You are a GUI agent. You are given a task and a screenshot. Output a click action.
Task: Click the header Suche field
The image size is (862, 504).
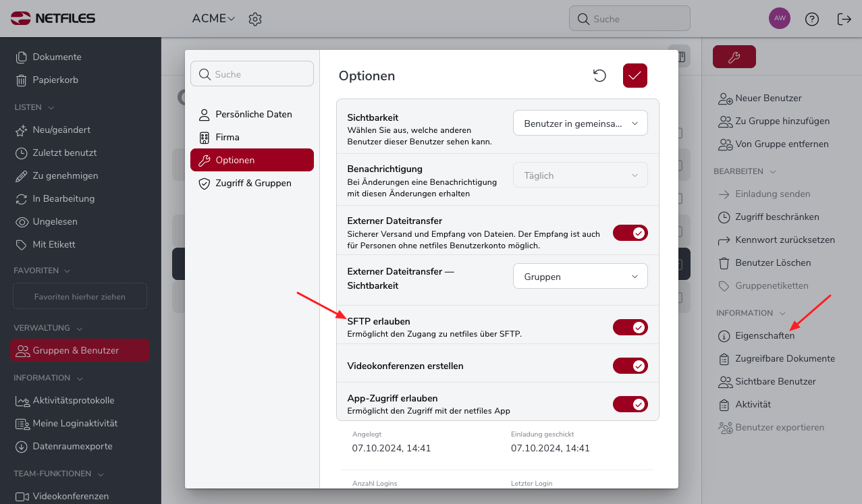tap(630, 19)
